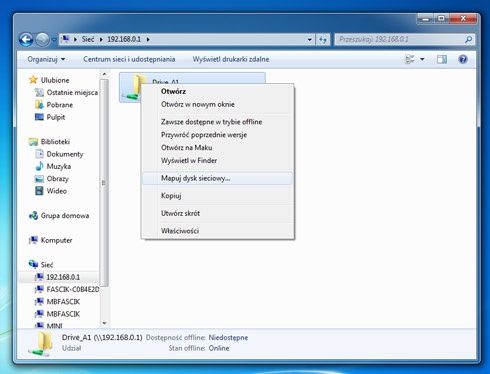Select Pobrane folder in sidebar
This screenshot has height=374, width=490.
click(x=54, y=105)
